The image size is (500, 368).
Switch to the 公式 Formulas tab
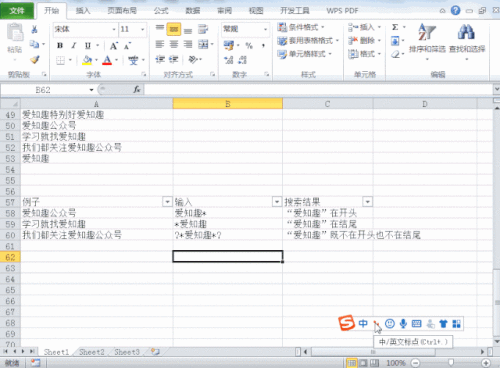pyautogui.click(x=161, y=11)
